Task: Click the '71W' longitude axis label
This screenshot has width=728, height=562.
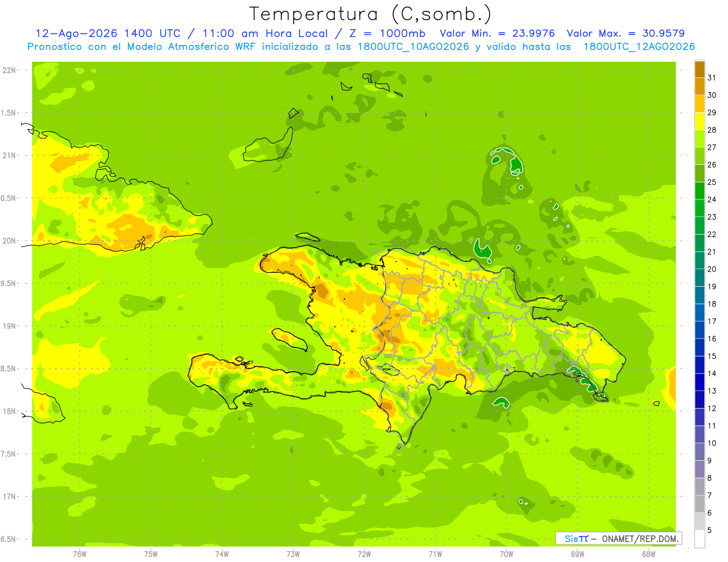Action: click(x=435, y=554)
